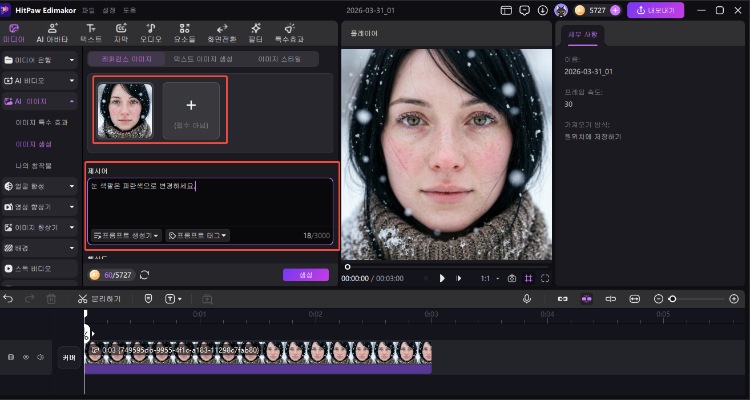Open the 프롬프트 태그 dropdown
The width and height of the screenshot is (750, 400).
(x=198, y=235)
